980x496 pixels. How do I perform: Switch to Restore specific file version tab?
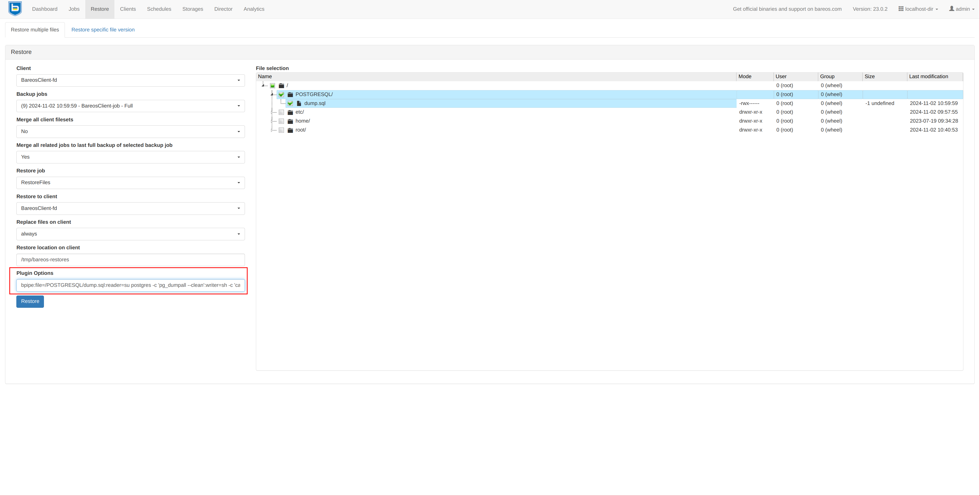click(x=103, y=30)
